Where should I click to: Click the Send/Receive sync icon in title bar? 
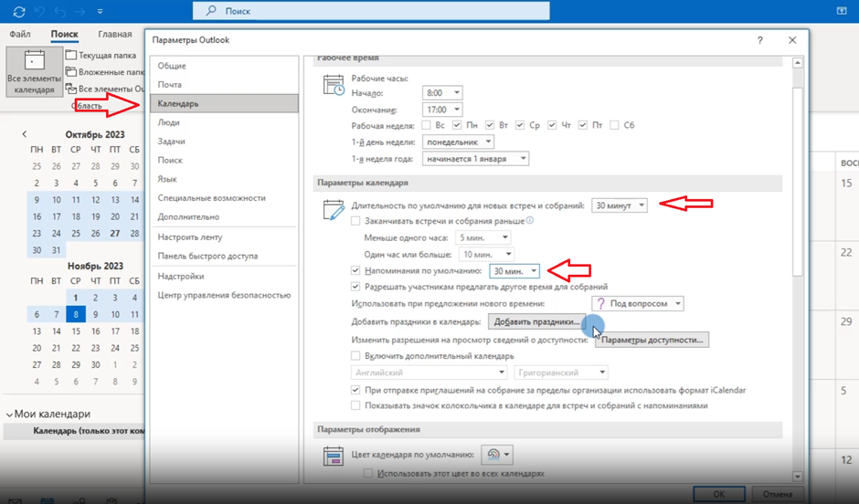click(19, 12)
